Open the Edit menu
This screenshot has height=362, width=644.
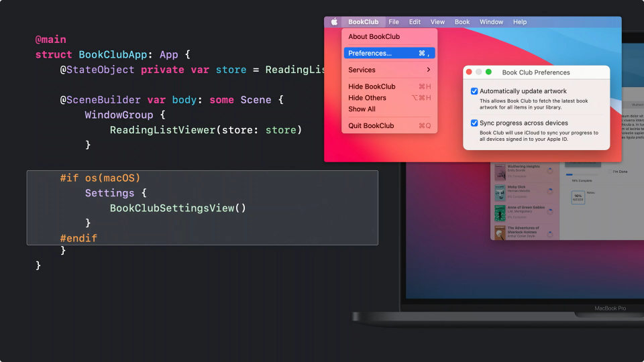pos(415,21)
